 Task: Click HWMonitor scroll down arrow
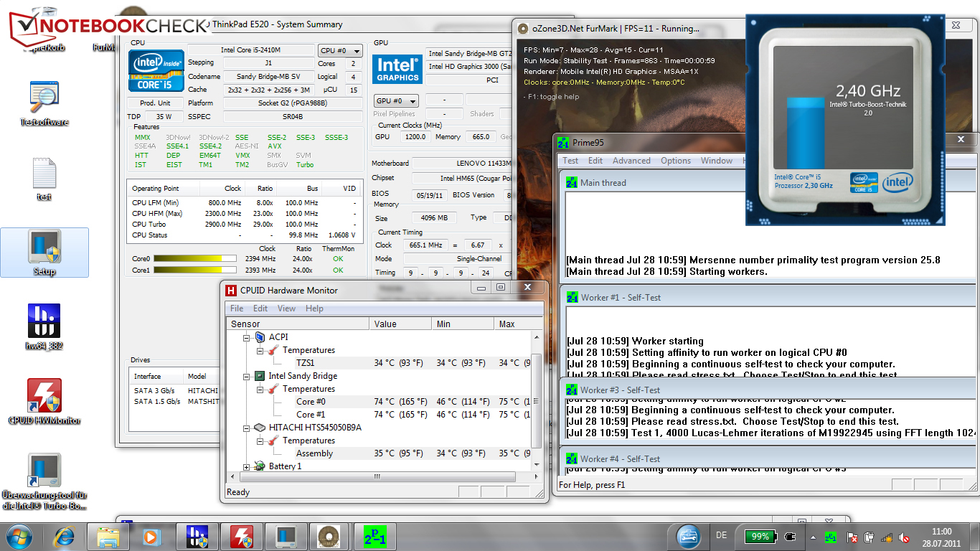pyautogui.click(x=537, y=466)
